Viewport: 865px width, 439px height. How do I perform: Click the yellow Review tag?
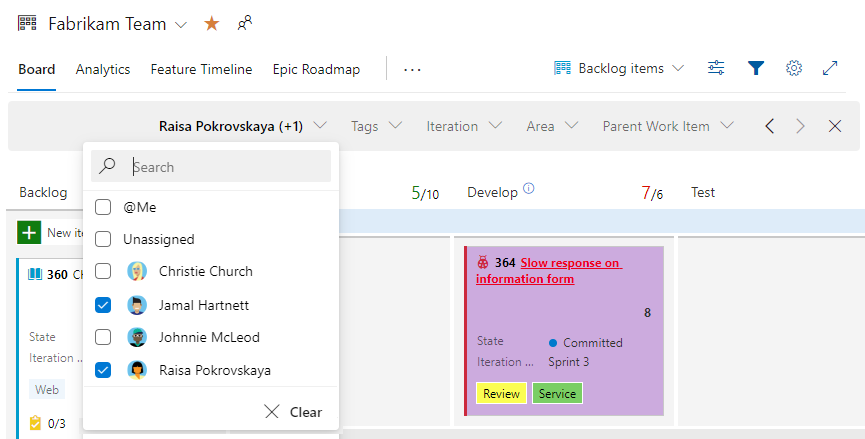click(501, 393)
